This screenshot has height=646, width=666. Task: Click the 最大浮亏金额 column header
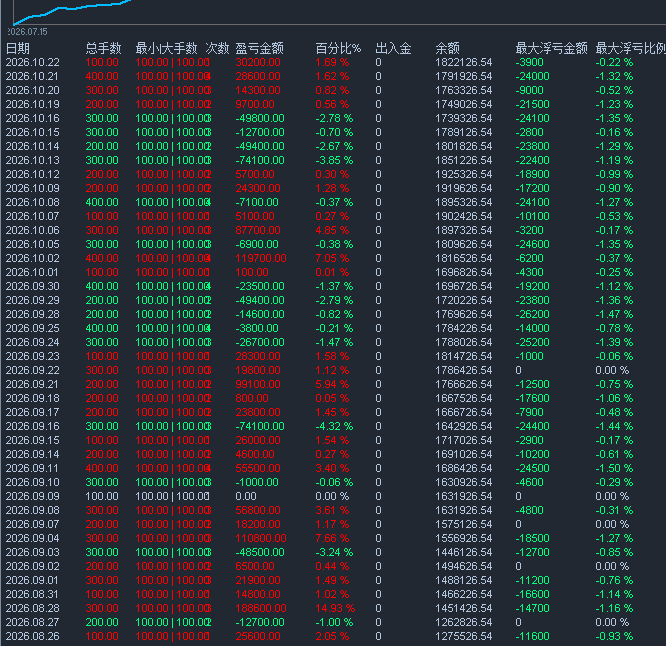[551, 48]
